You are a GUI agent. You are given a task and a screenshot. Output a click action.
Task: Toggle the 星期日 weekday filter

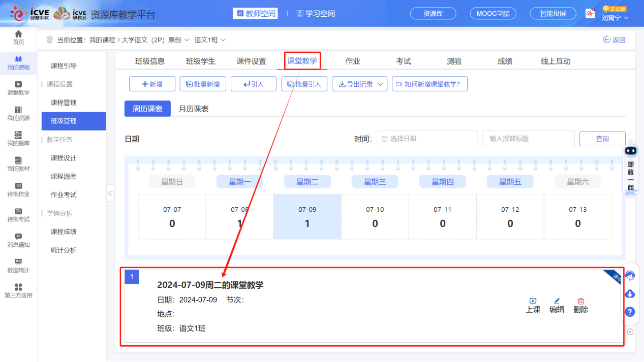coord(172,181)
